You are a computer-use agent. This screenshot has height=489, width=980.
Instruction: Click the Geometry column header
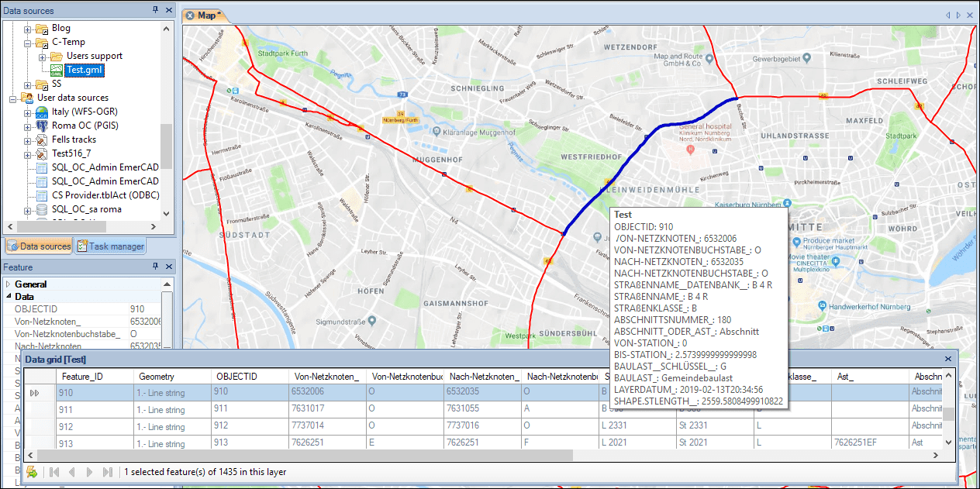[173, 377]
